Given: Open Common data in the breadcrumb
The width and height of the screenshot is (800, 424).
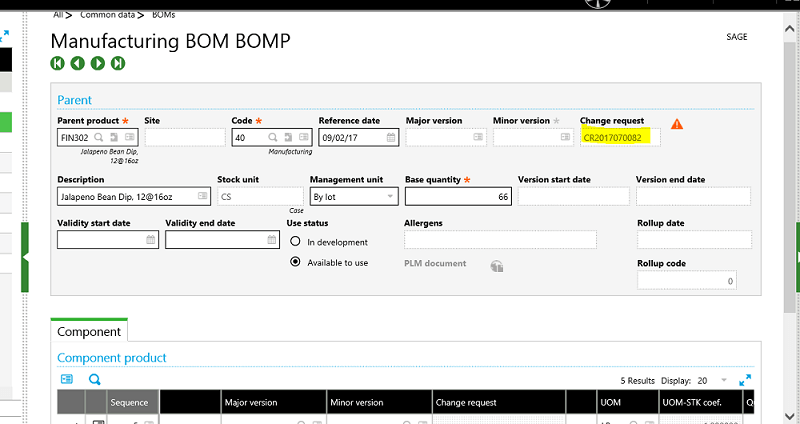Looking at the screenshot, I should click(106, 16).
